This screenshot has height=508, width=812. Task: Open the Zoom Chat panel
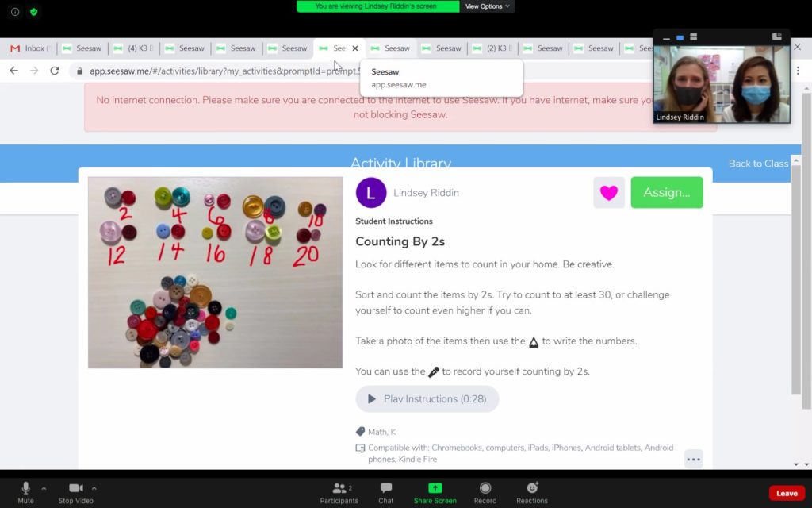click(x=386, y=493)
